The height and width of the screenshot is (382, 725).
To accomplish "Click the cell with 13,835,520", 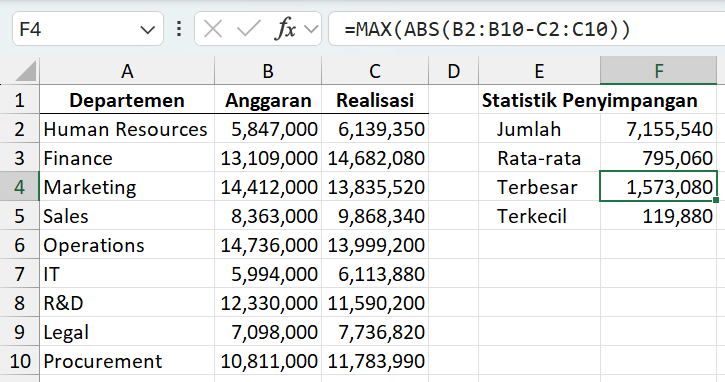I will point(375,187).
